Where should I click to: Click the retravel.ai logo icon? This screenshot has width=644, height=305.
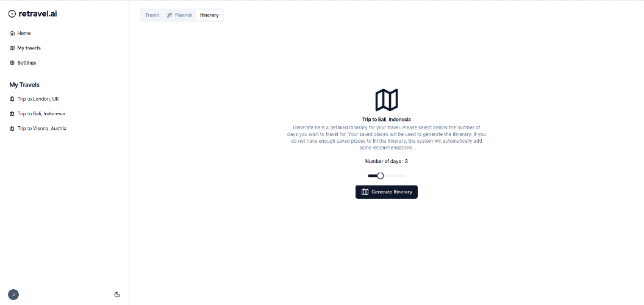pos(12,13)
